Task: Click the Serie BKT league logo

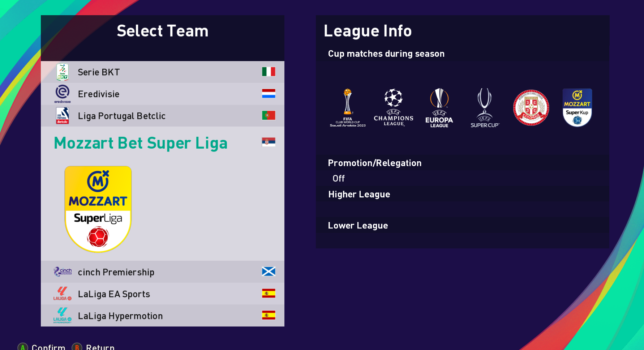Action: pyautogui.click(x=63, y=72)
